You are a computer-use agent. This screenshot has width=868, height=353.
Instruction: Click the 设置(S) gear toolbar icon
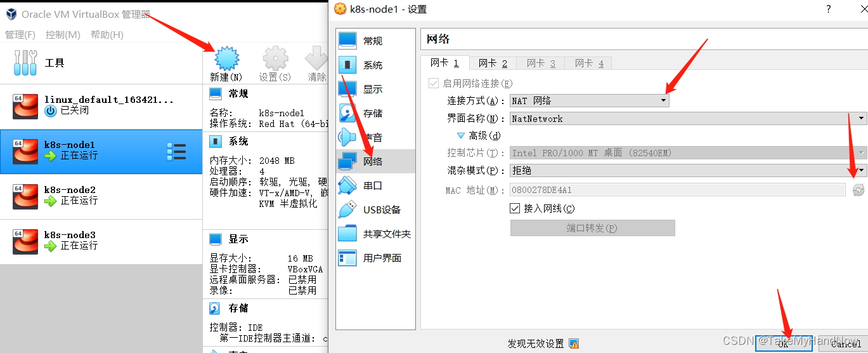(275, 58)
